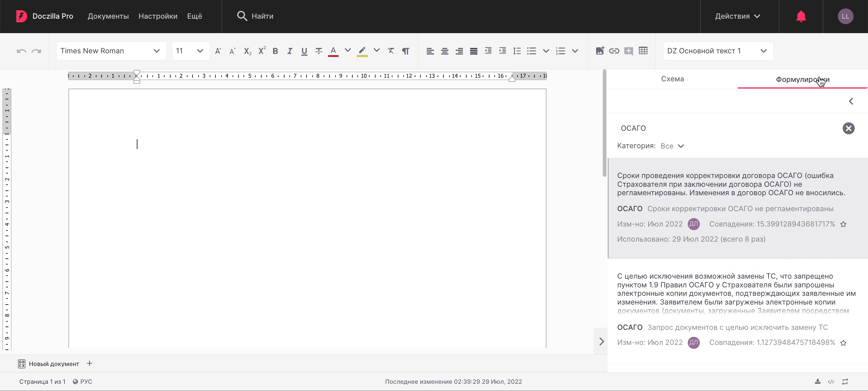This screenshot has width=868, height=391.
Task: Open the Документы menu
Action: point(108,16)
